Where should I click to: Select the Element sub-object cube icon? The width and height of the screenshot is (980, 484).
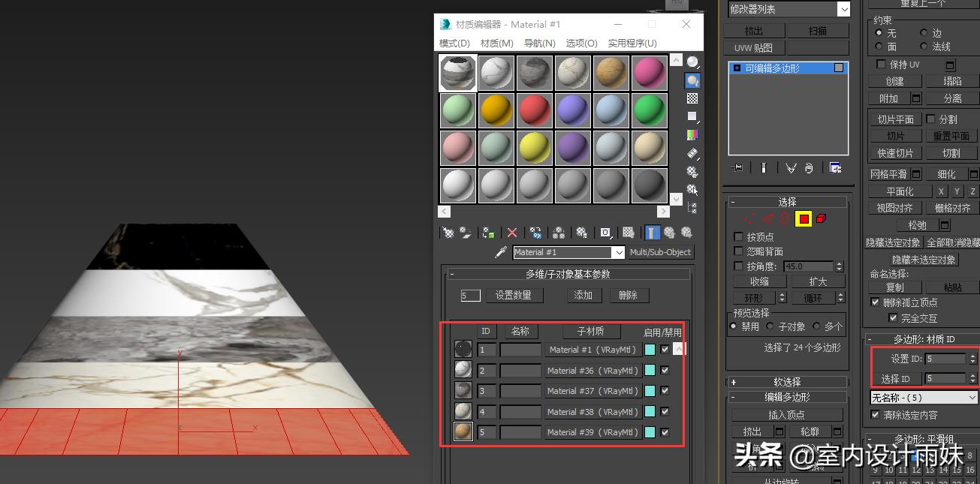pos(822,218)
